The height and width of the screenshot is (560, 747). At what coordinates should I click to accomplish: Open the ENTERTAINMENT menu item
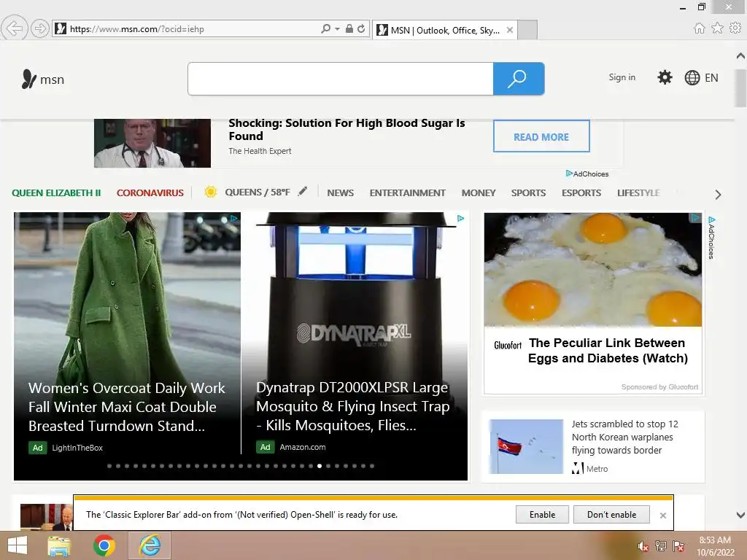click(x=407, y=192)
